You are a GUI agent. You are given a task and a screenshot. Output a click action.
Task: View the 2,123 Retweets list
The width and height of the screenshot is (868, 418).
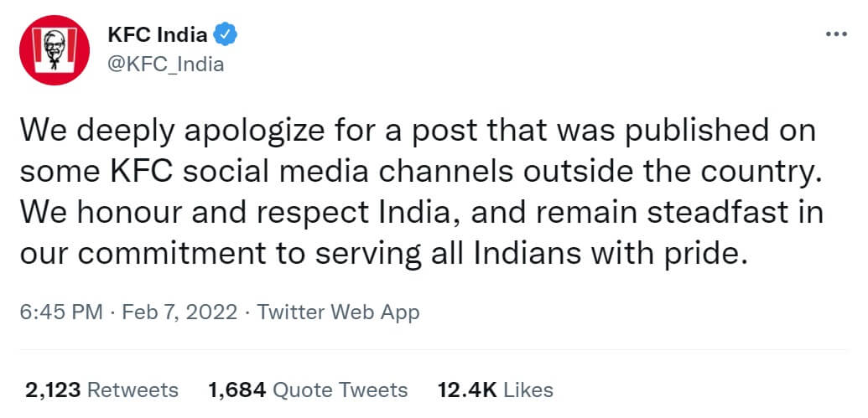pyautogui.click(x=101, y=390)
